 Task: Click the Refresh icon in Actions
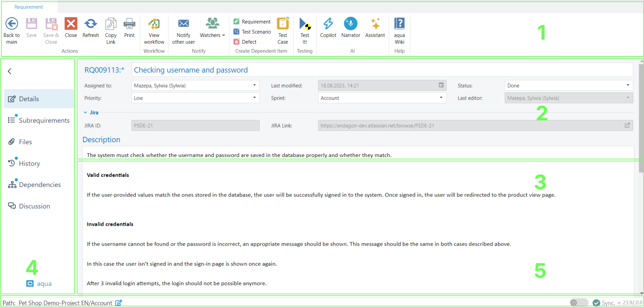91,24
